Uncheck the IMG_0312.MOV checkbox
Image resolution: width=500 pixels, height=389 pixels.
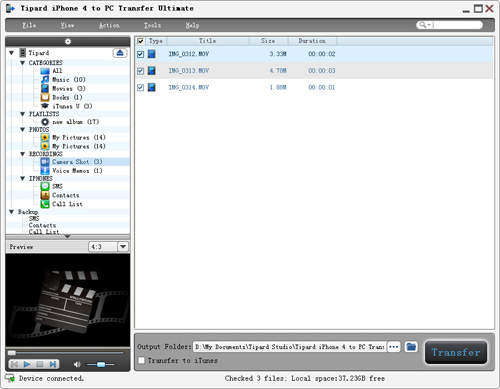coord(140,54)
